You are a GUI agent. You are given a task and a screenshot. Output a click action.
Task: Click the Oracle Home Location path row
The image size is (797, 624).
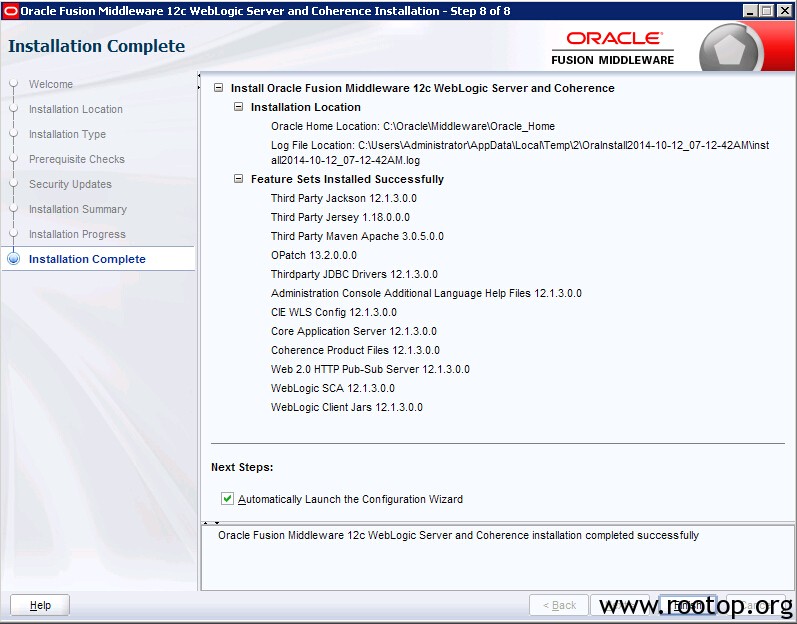(413, 126)
